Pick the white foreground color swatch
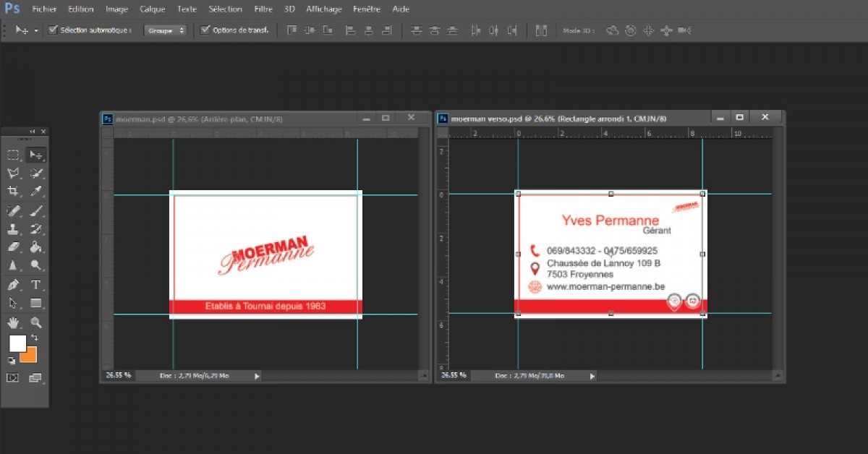Viewport: 868px width, 454px height. point(17,343)
